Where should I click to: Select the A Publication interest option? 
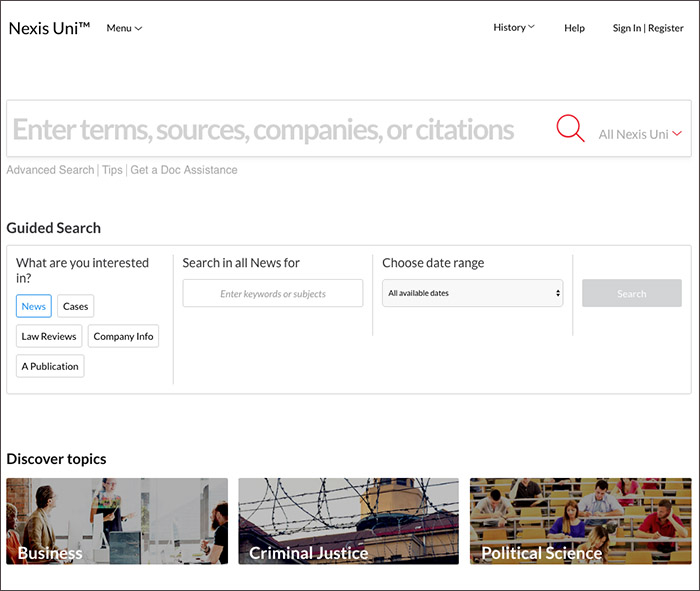50,366
